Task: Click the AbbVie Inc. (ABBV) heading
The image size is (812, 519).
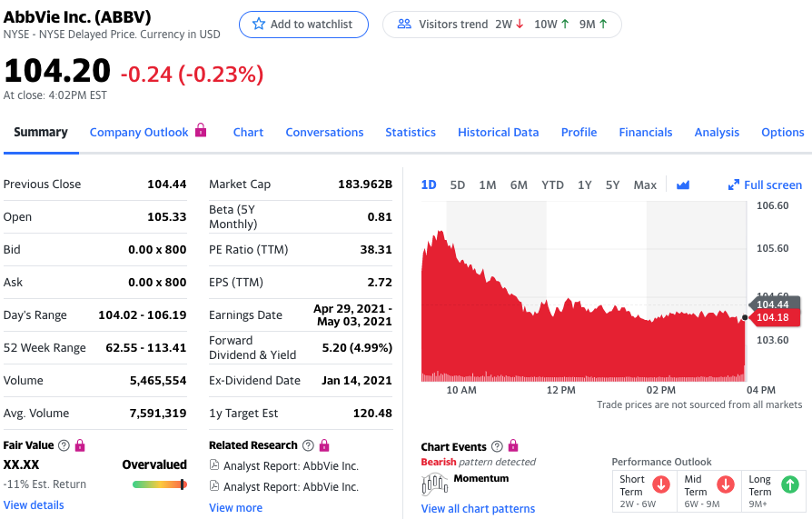Action: pyautogui.click(x=77, y=17)
